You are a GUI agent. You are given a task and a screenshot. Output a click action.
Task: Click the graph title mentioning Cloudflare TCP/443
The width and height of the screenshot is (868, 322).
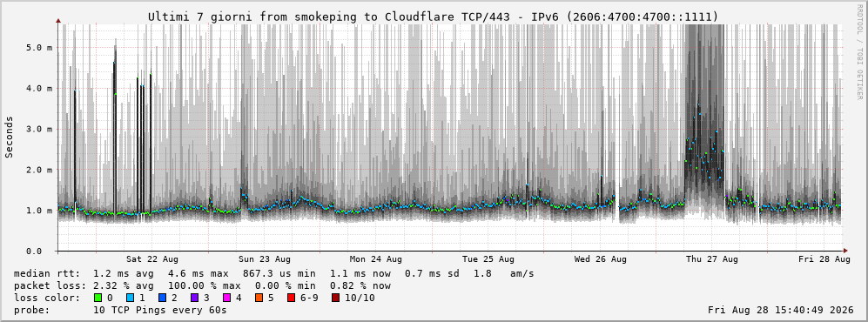pos(433,17)
